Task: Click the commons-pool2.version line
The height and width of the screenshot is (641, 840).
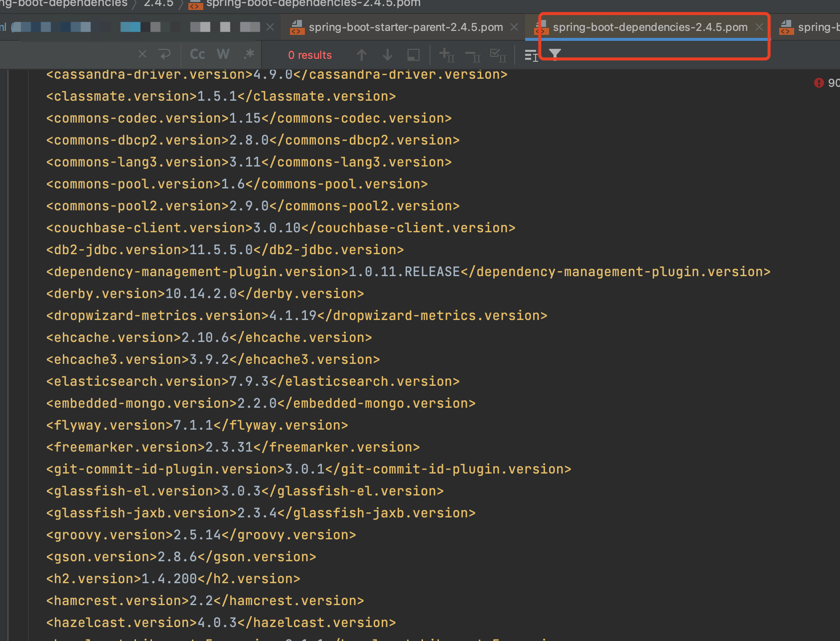Action: pos(253,206)
